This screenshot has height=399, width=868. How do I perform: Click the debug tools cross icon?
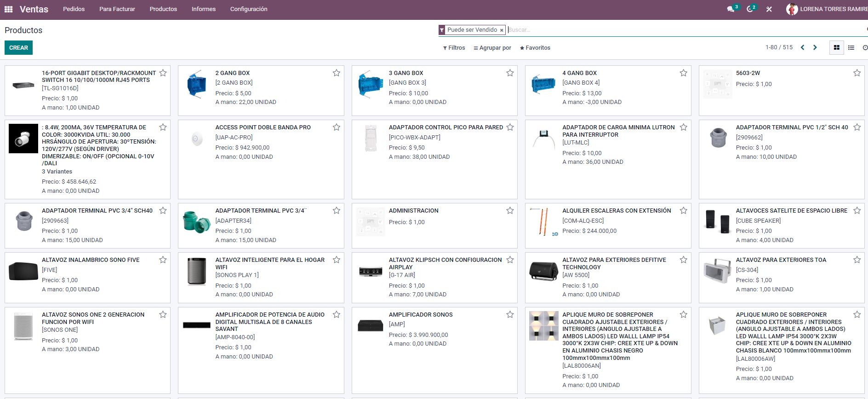tap(769, 9)
